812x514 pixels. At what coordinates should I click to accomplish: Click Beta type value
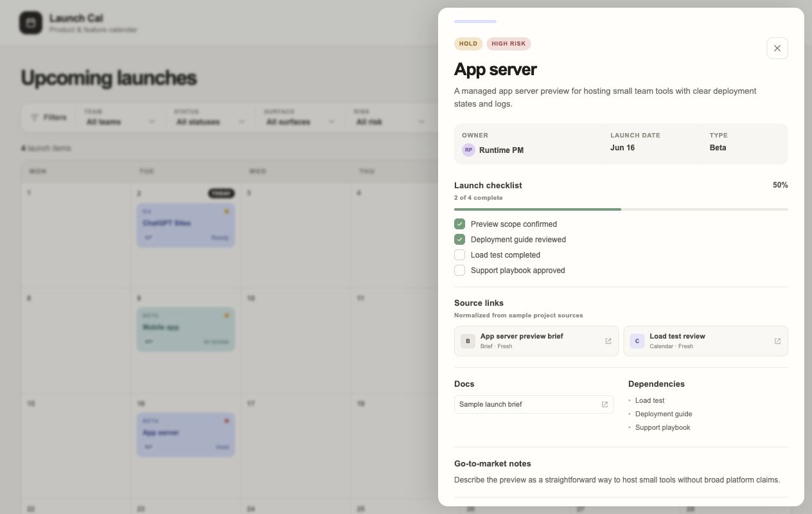click(718, 148)
